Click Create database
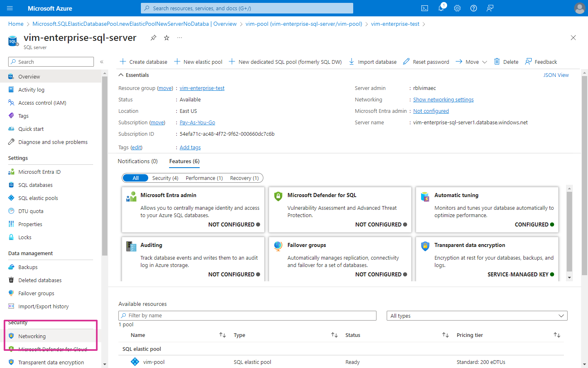Screen dimensions: 588x368 143,62
